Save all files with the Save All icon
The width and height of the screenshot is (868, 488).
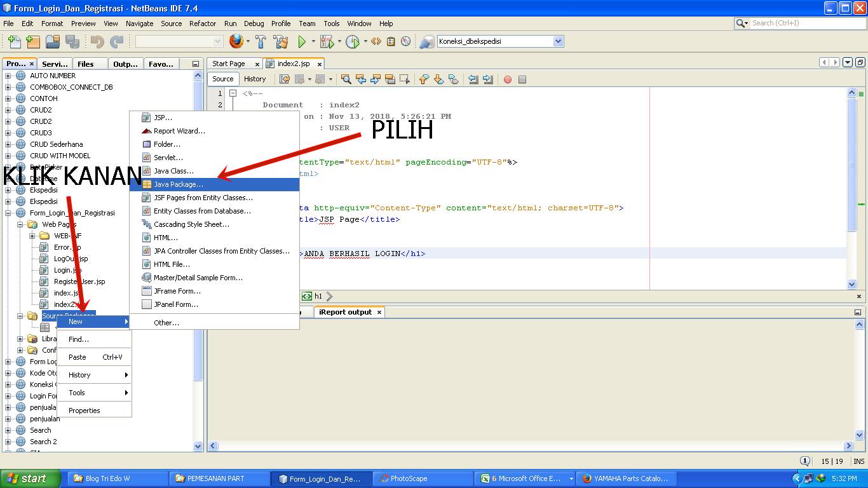tap(72, 41)
